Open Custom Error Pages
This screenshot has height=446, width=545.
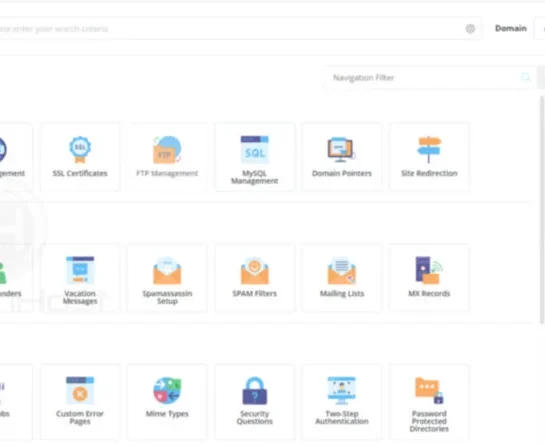(80, 402)
